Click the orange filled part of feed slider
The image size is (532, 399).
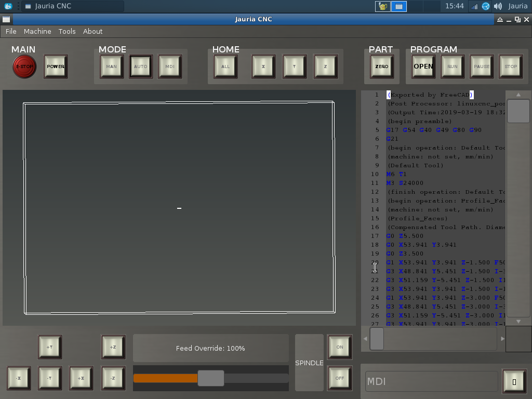click(166, 378)
